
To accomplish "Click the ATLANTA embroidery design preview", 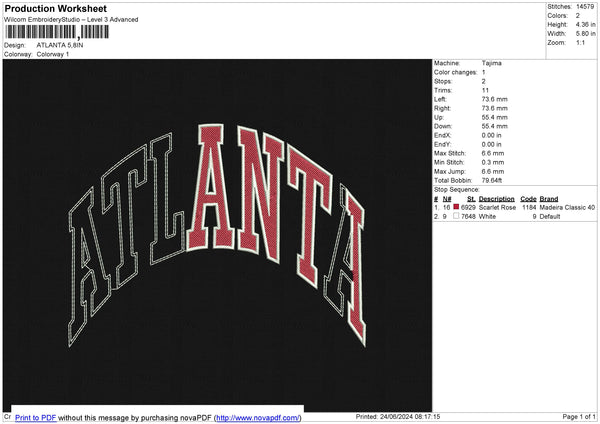I will coord(217,235).
